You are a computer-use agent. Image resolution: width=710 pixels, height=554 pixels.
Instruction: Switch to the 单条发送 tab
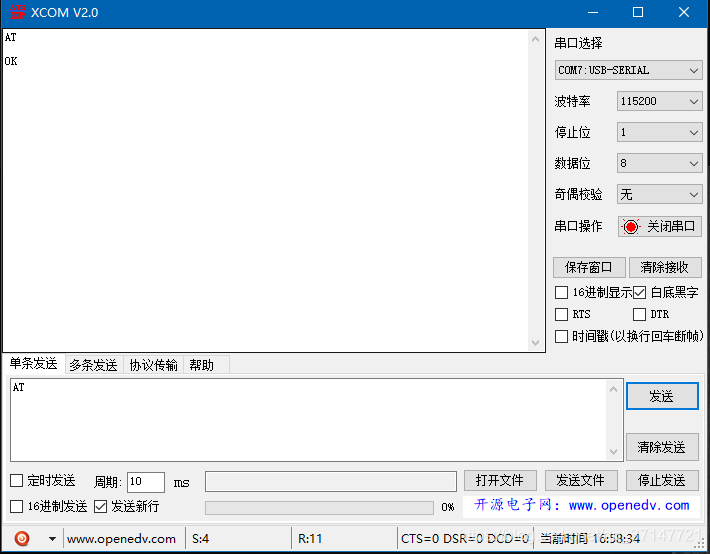[x=34, y=363]
